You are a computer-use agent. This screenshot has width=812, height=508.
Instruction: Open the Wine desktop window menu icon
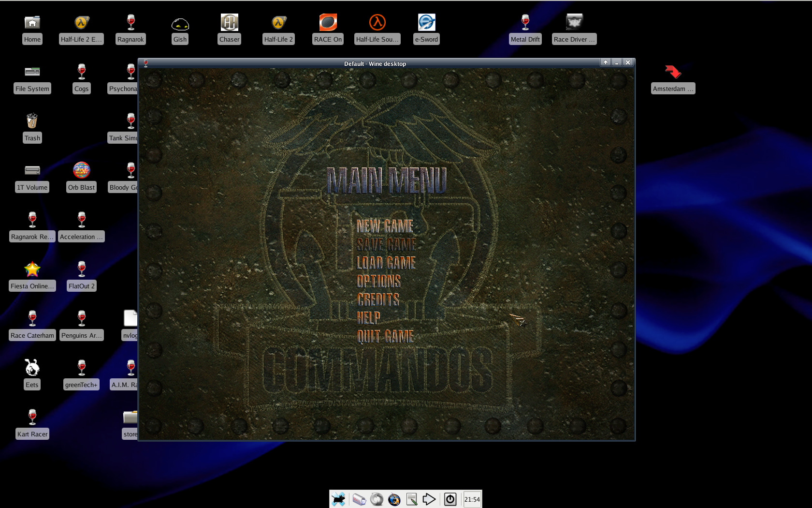(145, 63)
